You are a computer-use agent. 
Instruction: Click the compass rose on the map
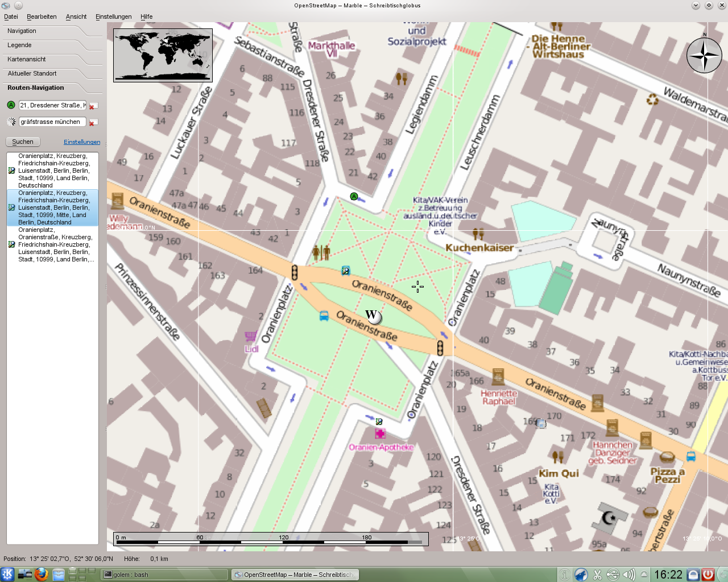click(x=705, y=55)
